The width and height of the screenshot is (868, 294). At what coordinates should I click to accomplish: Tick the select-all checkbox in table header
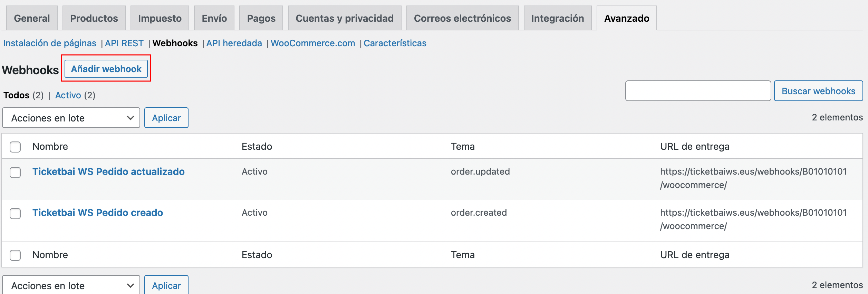(x=15, y=147)
